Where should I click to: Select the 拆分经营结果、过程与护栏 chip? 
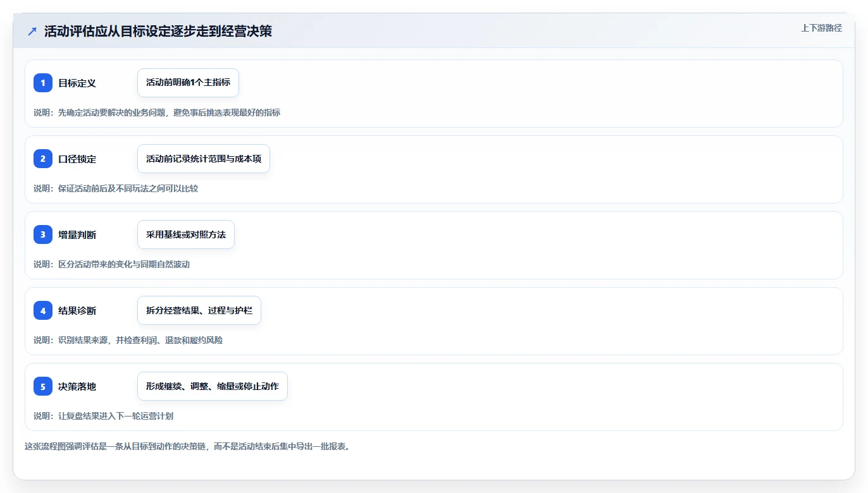(x=199, y=310)
